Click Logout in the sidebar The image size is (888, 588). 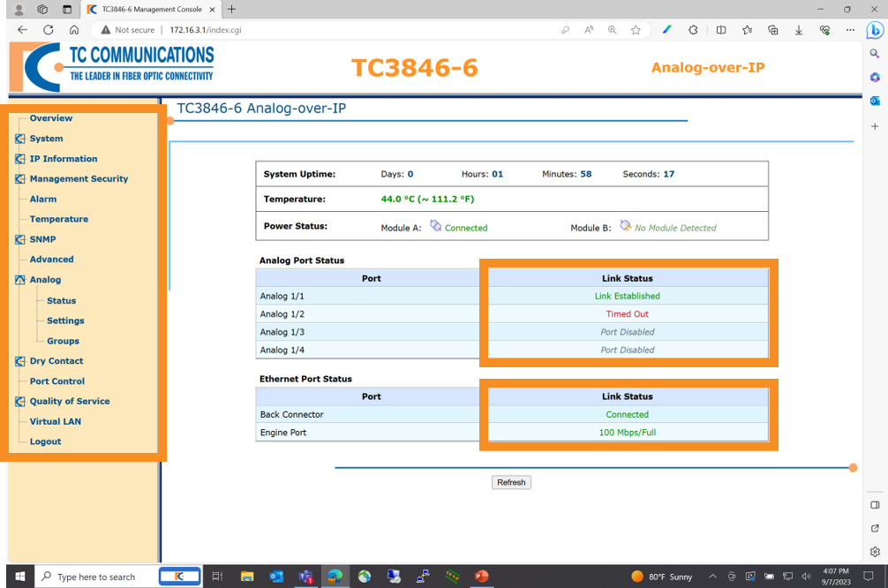(x=45, y=441)
